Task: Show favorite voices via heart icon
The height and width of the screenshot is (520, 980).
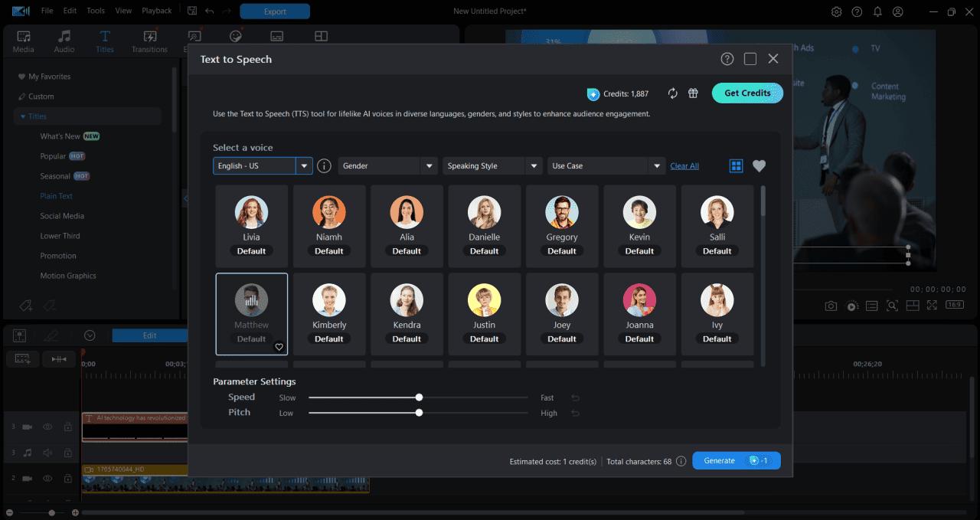Action: tap(758, 165)
